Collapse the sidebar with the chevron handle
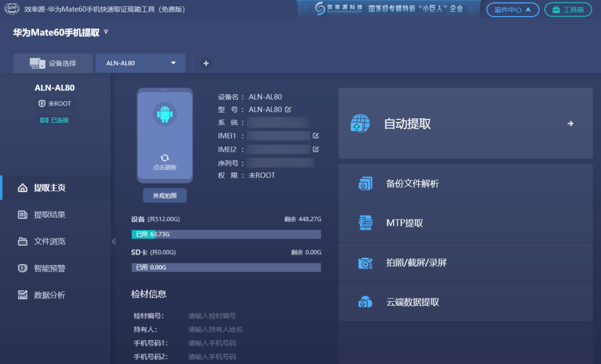Viewport: 601px width, 364px height. (114, 241)
